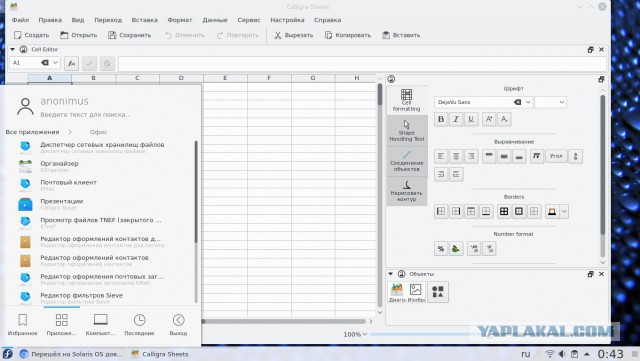
Task: Align cell text left
Action: click(x=441, y=156)
